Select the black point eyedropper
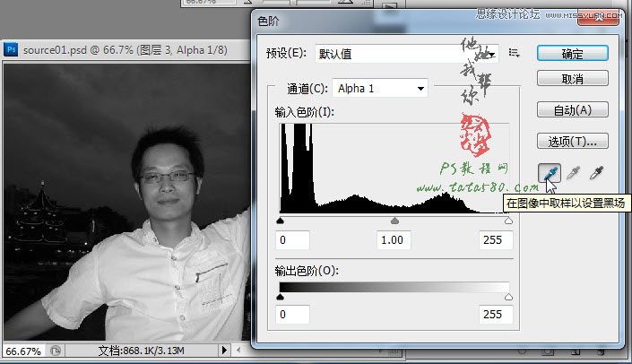This screenshot has height=364, width=632. pos(550,173)
